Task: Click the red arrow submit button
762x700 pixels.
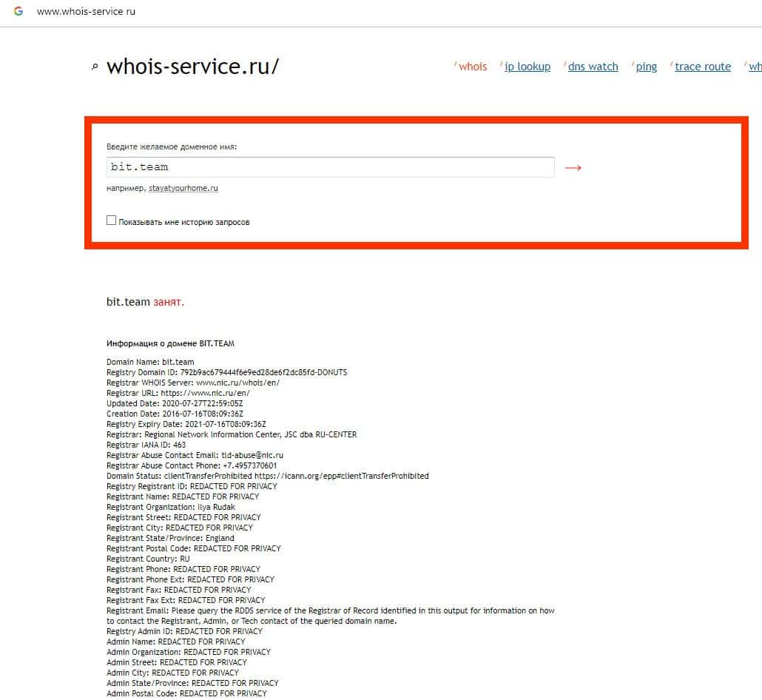Action: (573, 168)
